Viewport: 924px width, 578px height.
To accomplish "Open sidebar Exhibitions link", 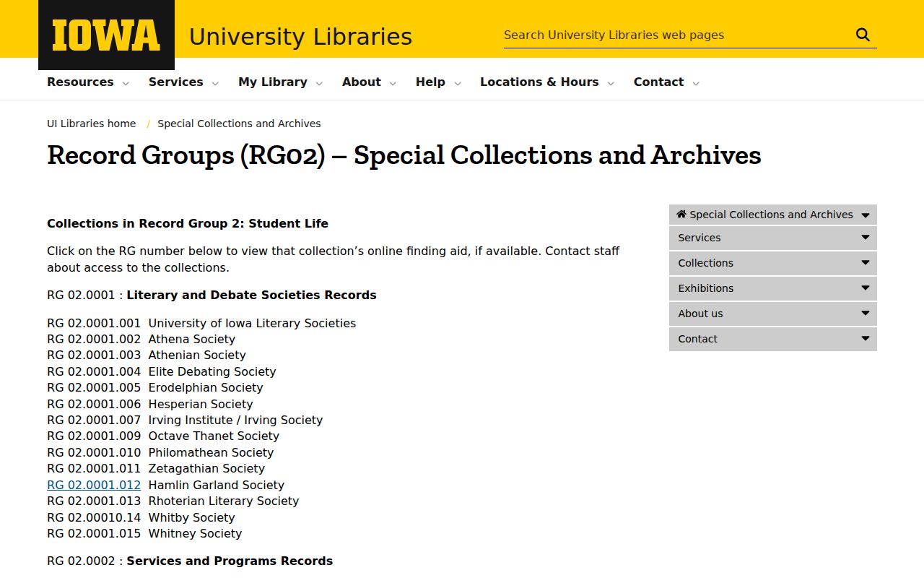I will click(x=705, y=288).
